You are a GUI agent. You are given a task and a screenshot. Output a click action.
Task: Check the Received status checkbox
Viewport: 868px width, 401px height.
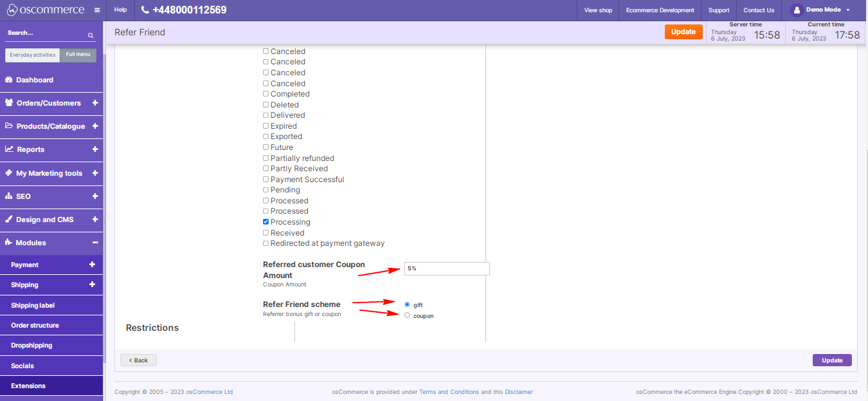click(x=266, y=233)
